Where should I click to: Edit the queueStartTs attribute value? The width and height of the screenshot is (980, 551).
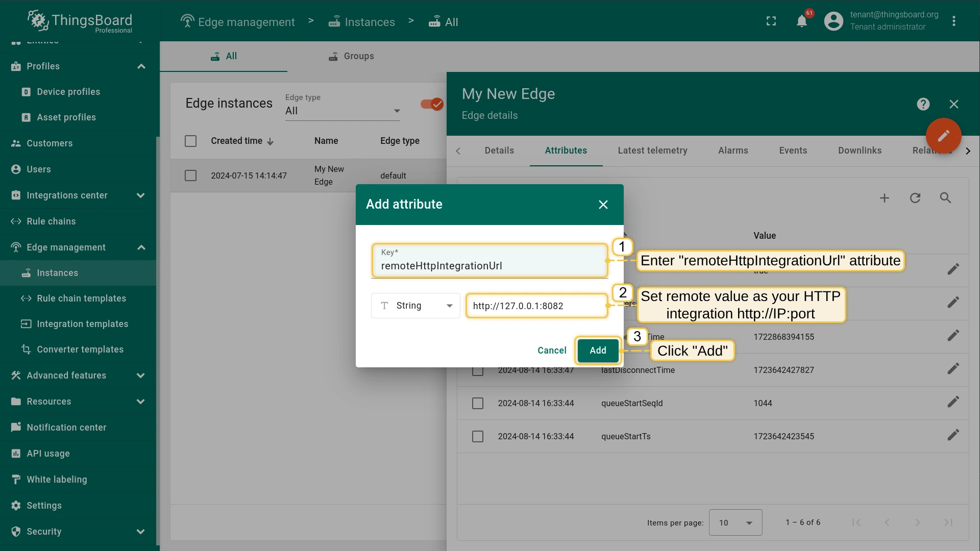[953, 436]
